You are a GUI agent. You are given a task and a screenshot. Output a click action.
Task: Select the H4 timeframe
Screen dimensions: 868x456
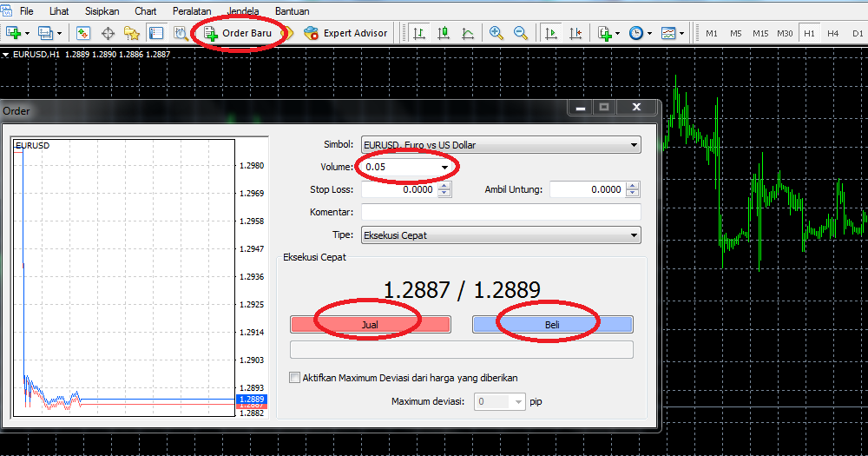pos(833,33)
